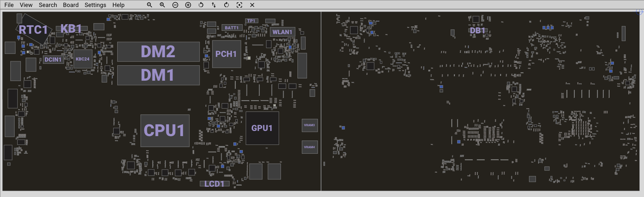
Task: Rotate board counter-clockwise using toolbar icon
Action: [201, 5]
